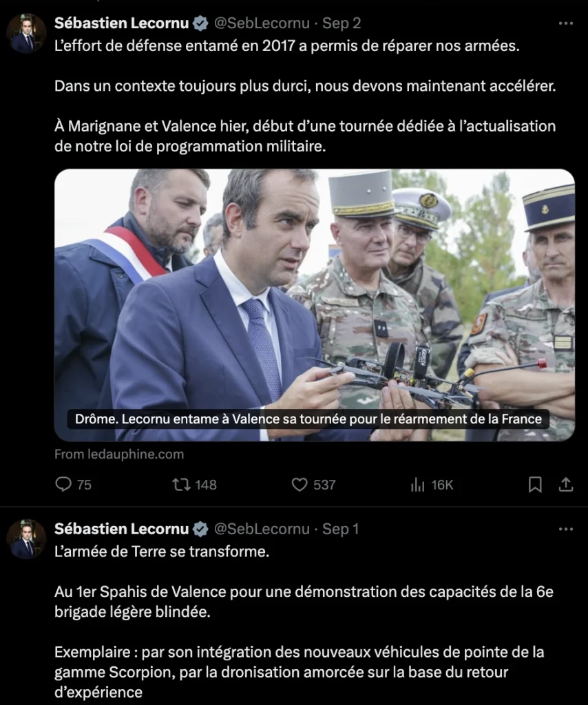Open the Sep 2 timestamp link
Screen dimensions: 588x705
[x=342, y=23]
